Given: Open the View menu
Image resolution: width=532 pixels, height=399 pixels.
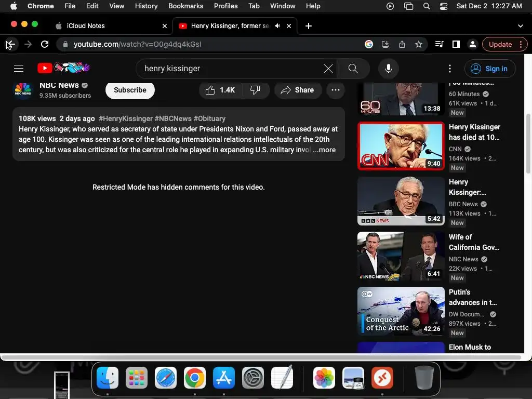Looking at the screenshot, I should pyautogui.click(x=116, y=6).
